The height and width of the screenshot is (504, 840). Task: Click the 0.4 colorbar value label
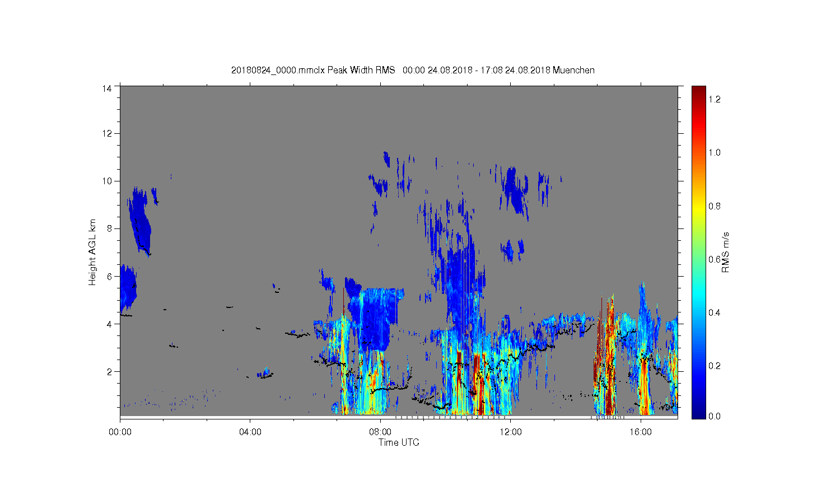coord(714,312)
